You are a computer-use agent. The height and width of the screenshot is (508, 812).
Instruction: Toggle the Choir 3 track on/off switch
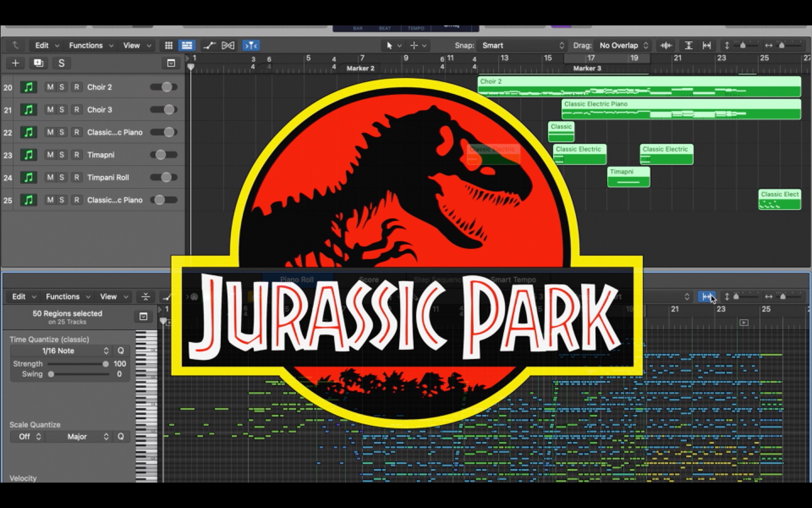tap(164, 110)
